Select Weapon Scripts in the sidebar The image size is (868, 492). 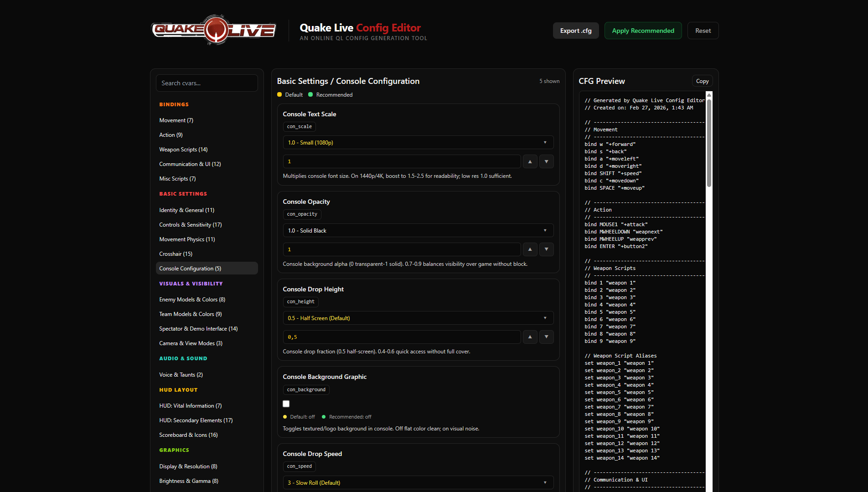(183, 150)
